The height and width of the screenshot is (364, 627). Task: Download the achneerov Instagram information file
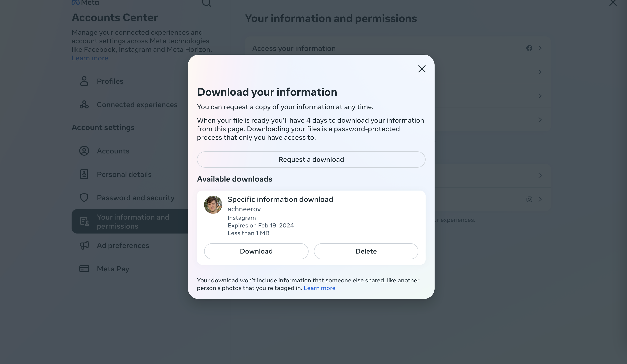[256, 251]
